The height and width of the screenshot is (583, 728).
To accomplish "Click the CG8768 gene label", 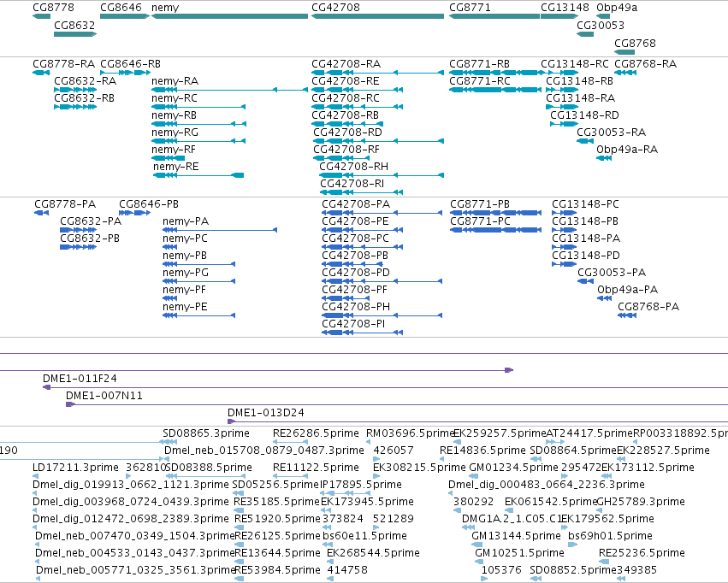I will (x=635, y=43).
